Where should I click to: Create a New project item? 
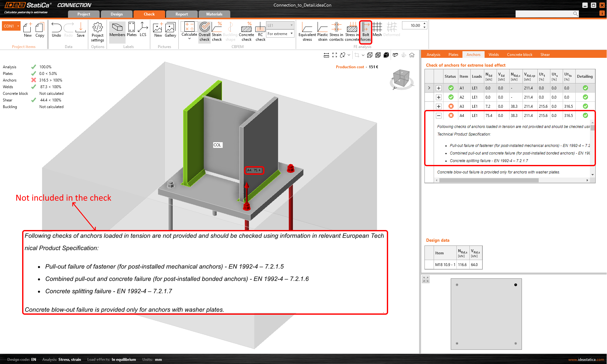(x=28, y=30)
